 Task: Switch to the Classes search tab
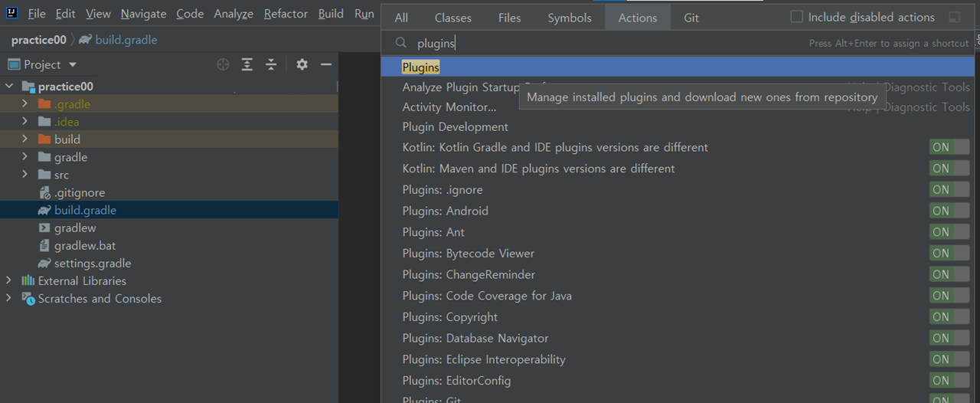click(452, 18)
